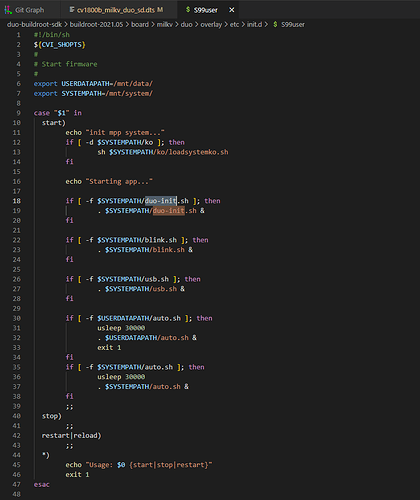Click the Git Graph tab icon
The height and width of the screenshot is (500, 420).
pos(8,10)
